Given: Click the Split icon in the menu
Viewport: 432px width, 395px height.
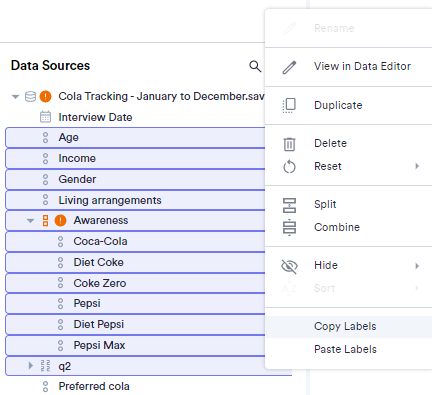Looking at the screenshot, I should pos(289,205).
